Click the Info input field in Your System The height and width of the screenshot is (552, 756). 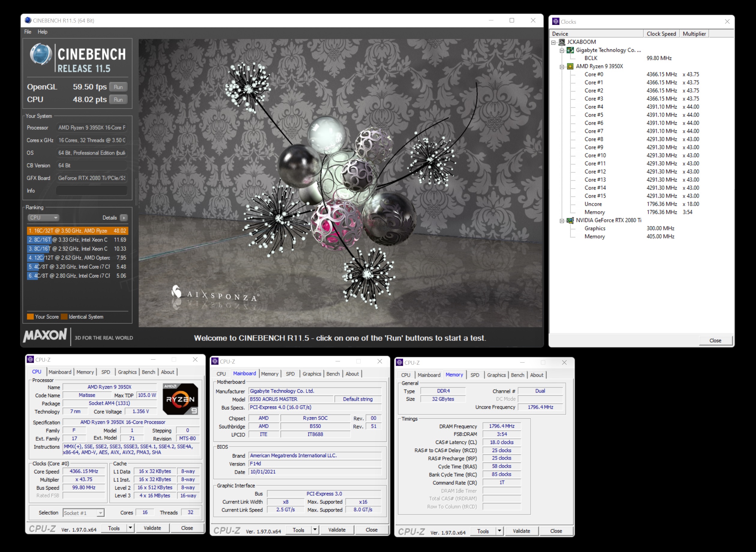pyautogui.click(x=92, y=191)
